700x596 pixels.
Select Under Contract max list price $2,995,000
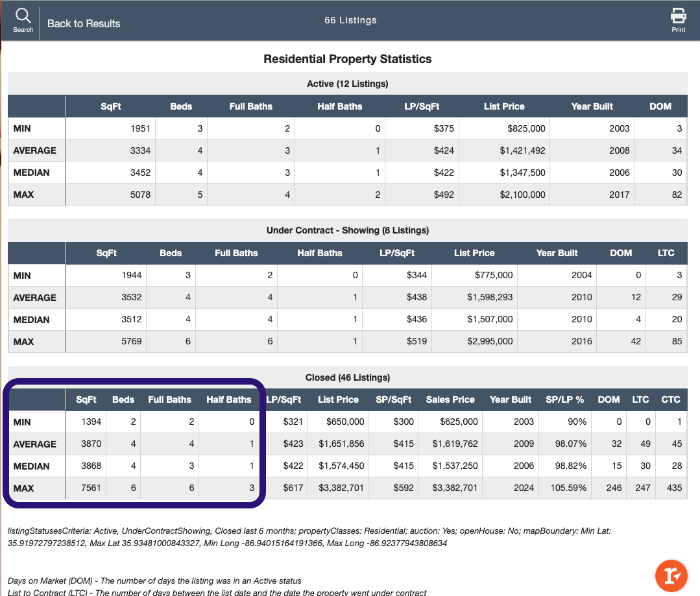tap(490, 341)
